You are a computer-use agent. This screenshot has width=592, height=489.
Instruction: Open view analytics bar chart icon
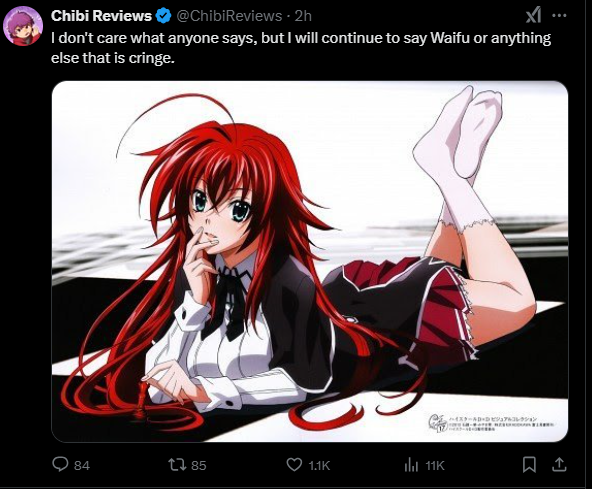(411, 465)
